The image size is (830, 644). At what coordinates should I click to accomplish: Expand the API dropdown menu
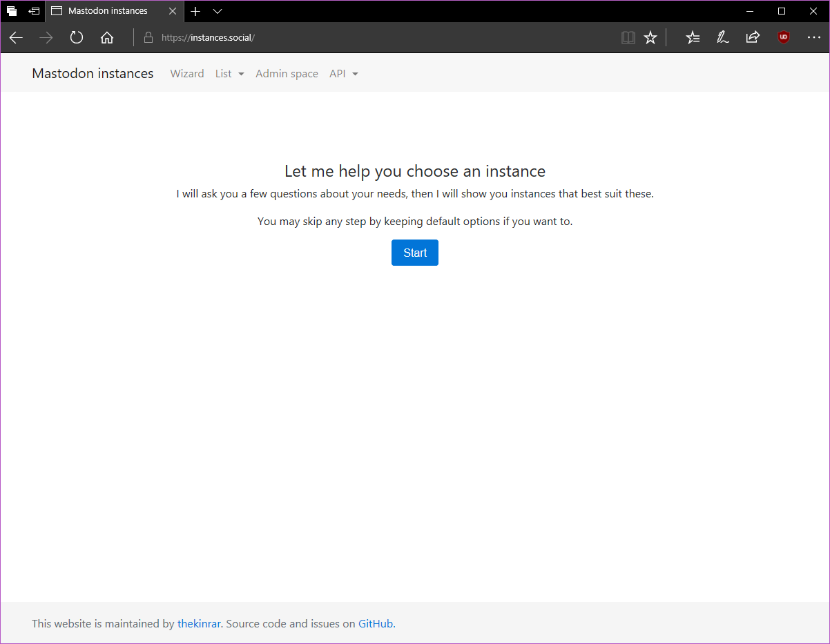click(344, 74)
